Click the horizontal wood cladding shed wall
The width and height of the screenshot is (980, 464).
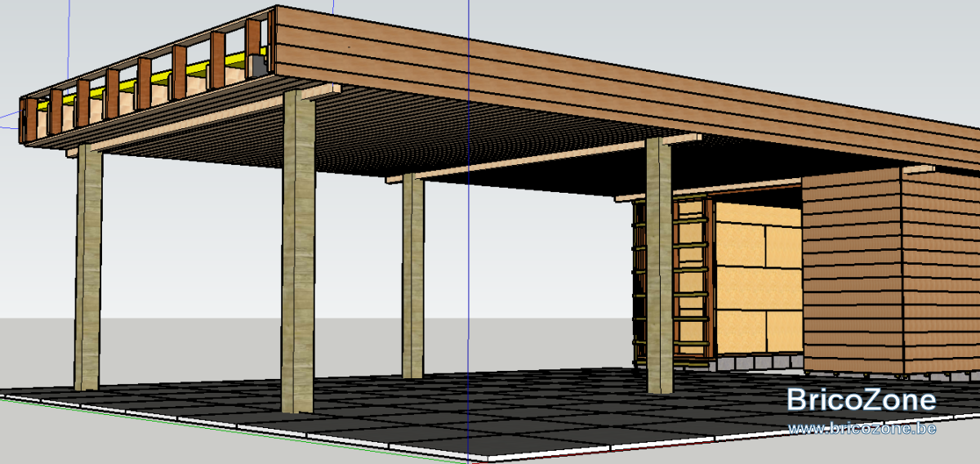click(890, 272)
